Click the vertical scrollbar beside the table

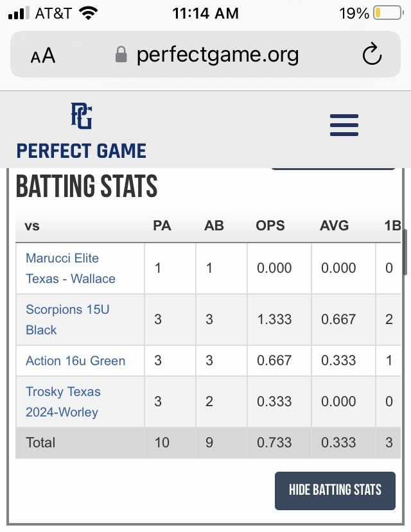[x=405, y=252]
